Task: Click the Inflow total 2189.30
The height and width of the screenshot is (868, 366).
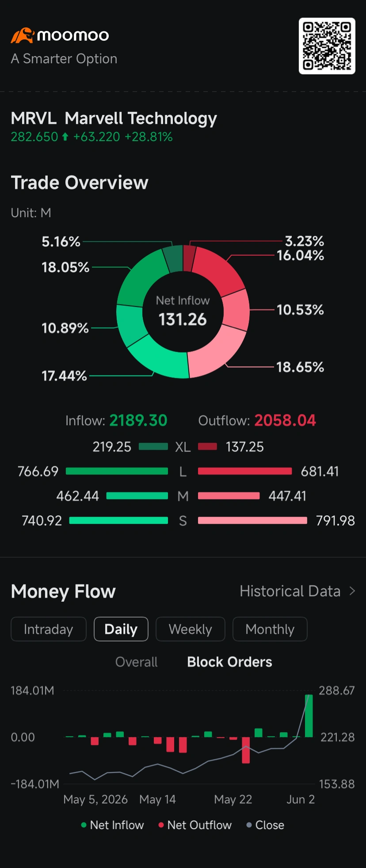Action: tap(138, 420)
